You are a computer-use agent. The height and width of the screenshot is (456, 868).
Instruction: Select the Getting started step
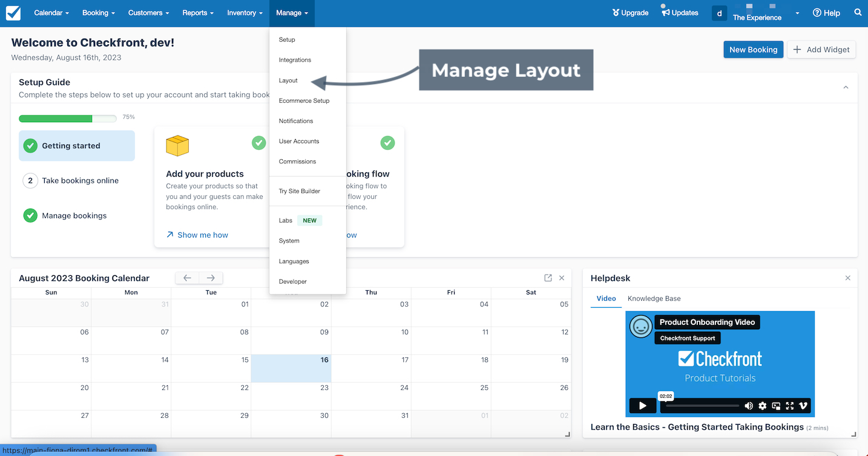pyautogui.click(x=77, y=146)
